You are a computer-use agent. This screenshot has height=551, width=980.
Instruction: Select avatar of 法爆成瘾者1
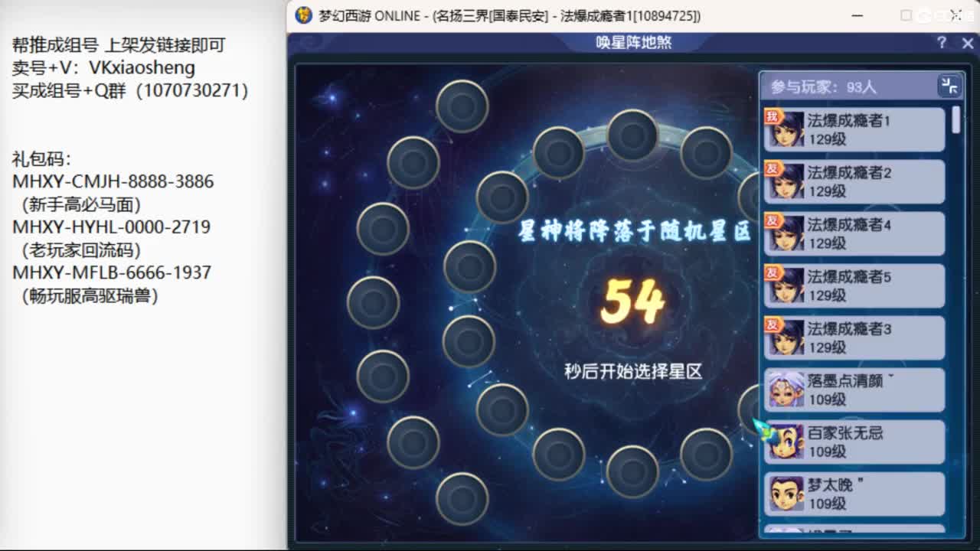[x=786, y=129]
